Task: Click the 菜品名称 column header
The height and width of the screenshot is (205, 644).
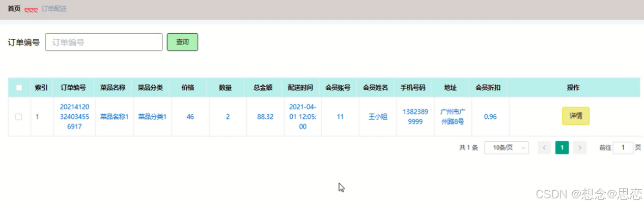Action: 113,88
